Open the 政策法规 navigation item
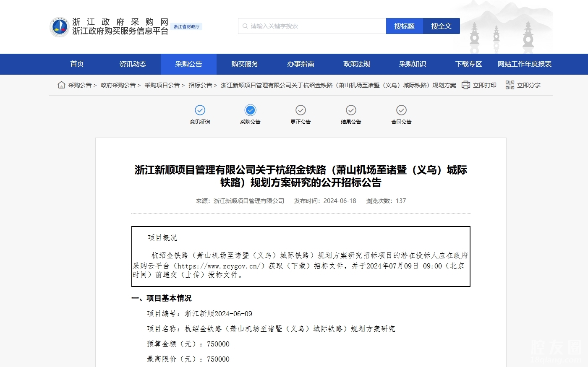Image resolution: width=588 pixels, height=367 pixels. pyautogui.click(x=357, y=64)
